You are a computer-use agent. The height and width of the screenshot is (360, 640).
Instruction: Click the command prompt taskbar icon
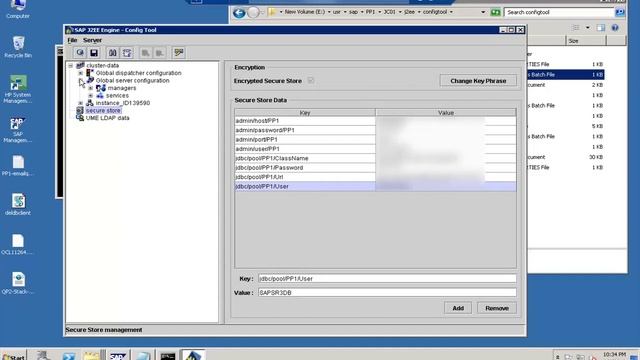(167, 356)
